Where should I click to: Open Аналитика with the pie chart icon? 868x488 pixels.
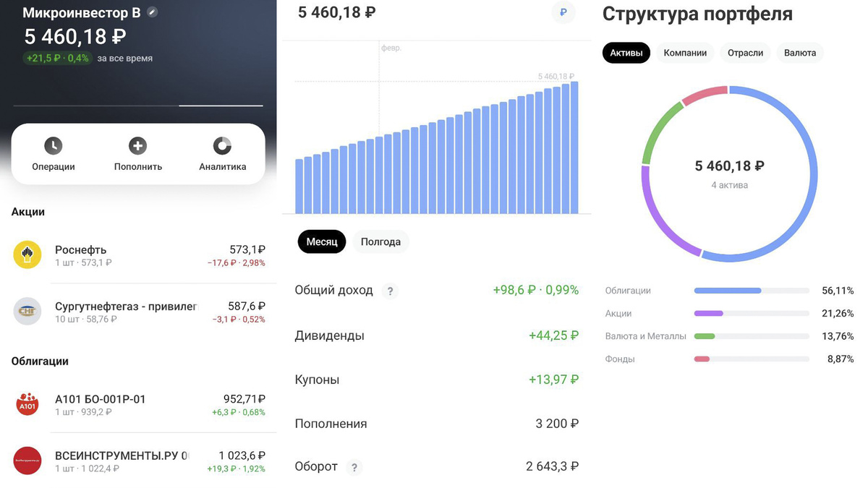point(221,146)
